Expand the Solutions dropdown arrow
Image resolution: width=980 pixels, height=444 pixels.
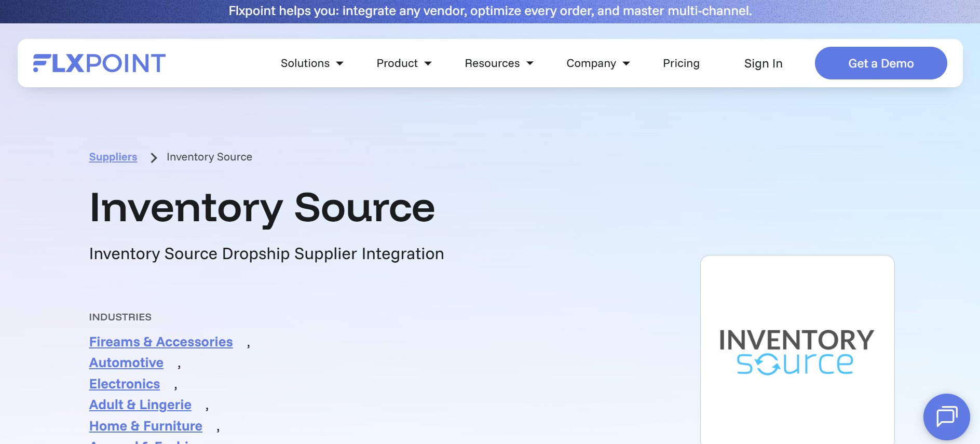[340, 63]
